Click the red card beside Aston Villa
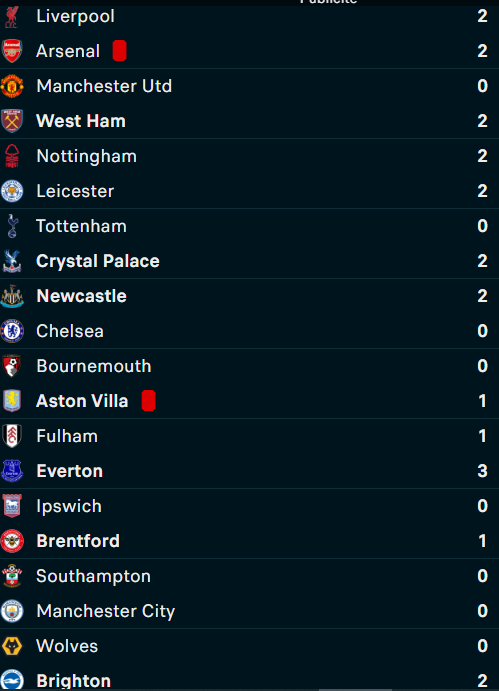499x691 pixels. [x=149, y=401]
